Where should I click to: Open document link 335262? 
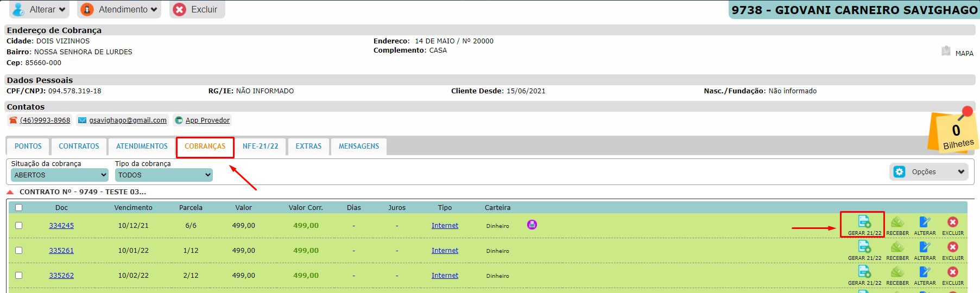[61, 275]
